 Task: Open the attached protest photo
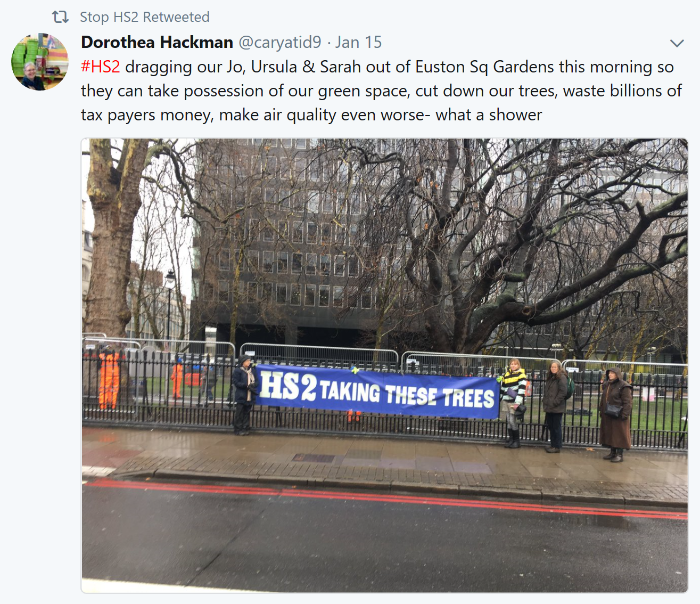point(384,365)
